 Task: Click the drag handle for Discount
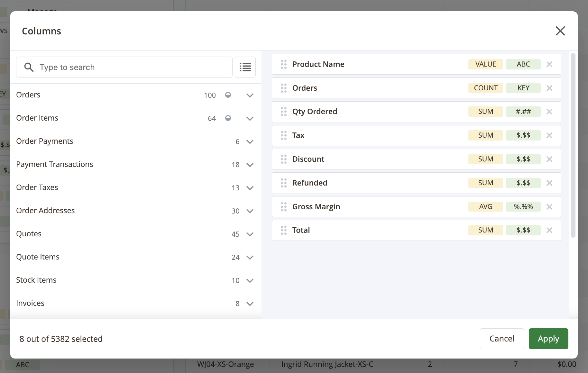283,159
